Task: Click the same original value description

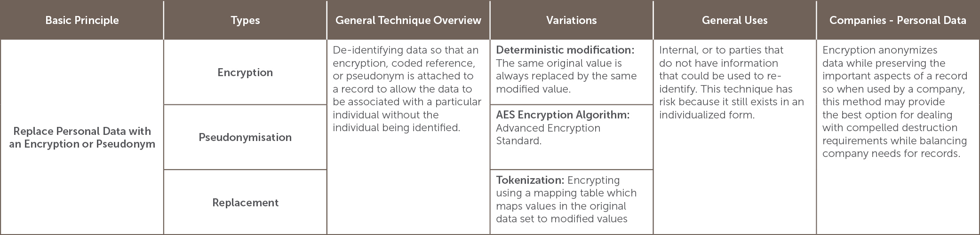Action: 566,76
